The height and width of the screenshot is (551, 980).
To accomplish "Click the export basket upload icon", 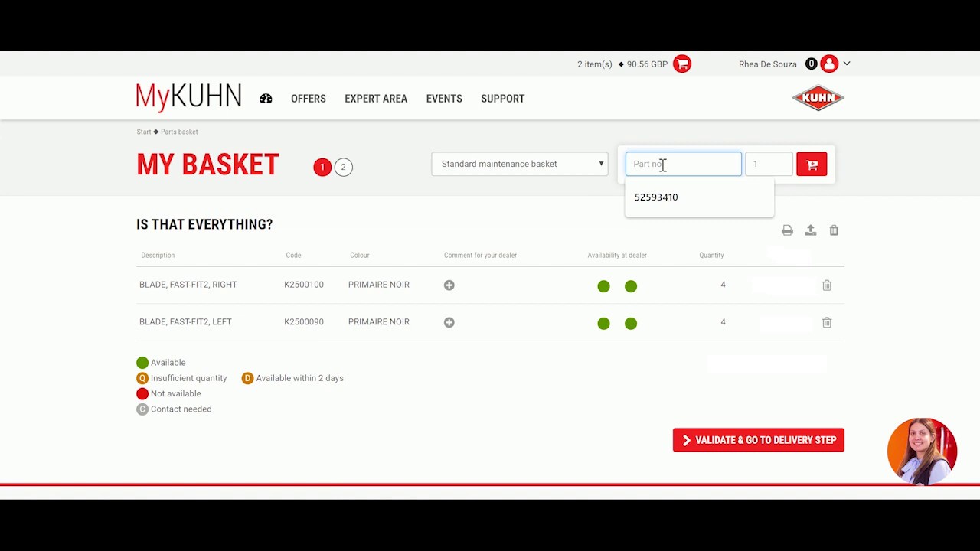I will click(x=811, y=230).
